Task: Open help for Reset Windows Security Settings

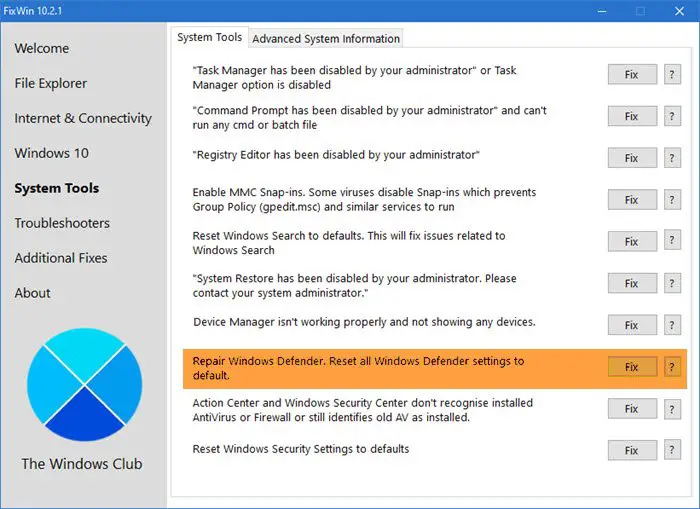Action: click(x=672, y=450)
